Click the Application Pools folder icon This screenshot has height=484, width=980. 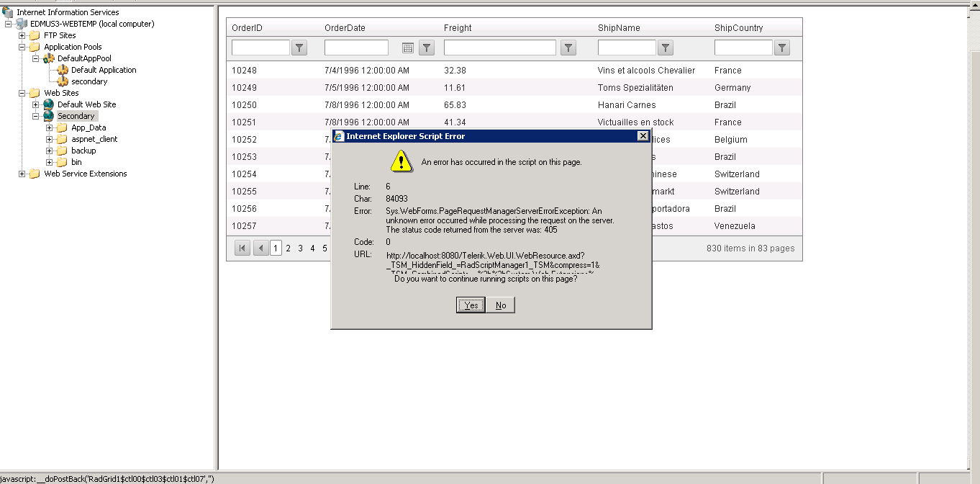coord(35,47)
